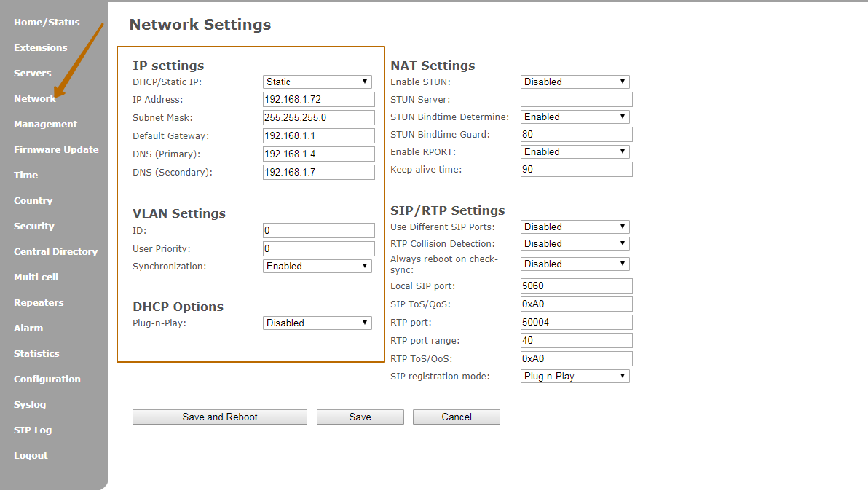868x504 pixels.
Task: Open the Plug-n-Play DHCP option dropdown
Action: 317,323
